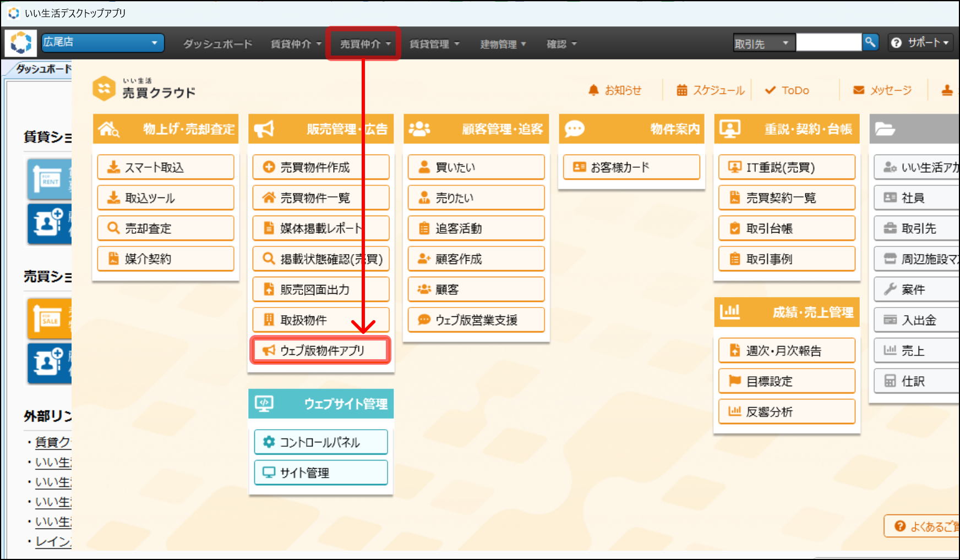960x560 pixels.
Task: Open 社員 in the right column
Action: [x=917, y=197]
